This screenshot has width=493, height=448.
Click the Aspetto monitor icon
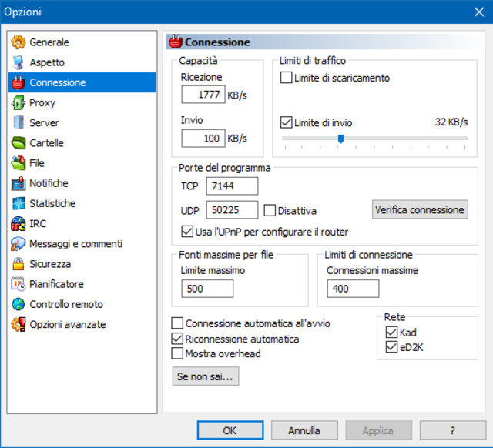click(18, 62)
